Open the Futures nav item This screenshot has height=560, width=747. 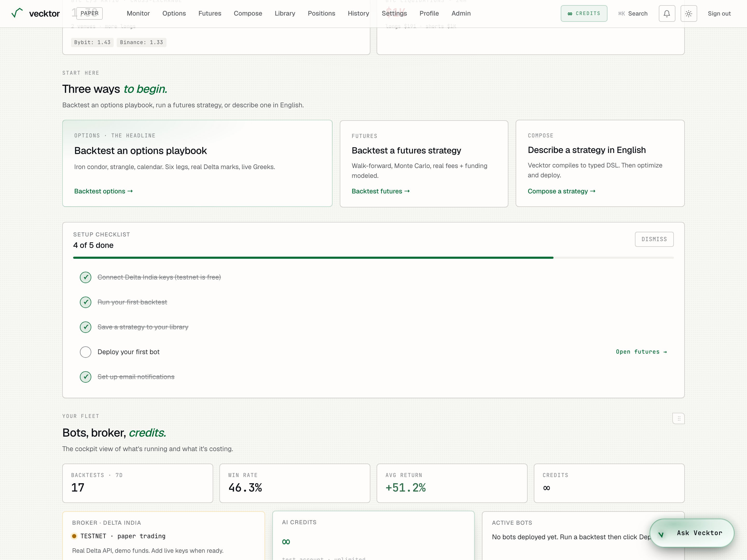210,13
